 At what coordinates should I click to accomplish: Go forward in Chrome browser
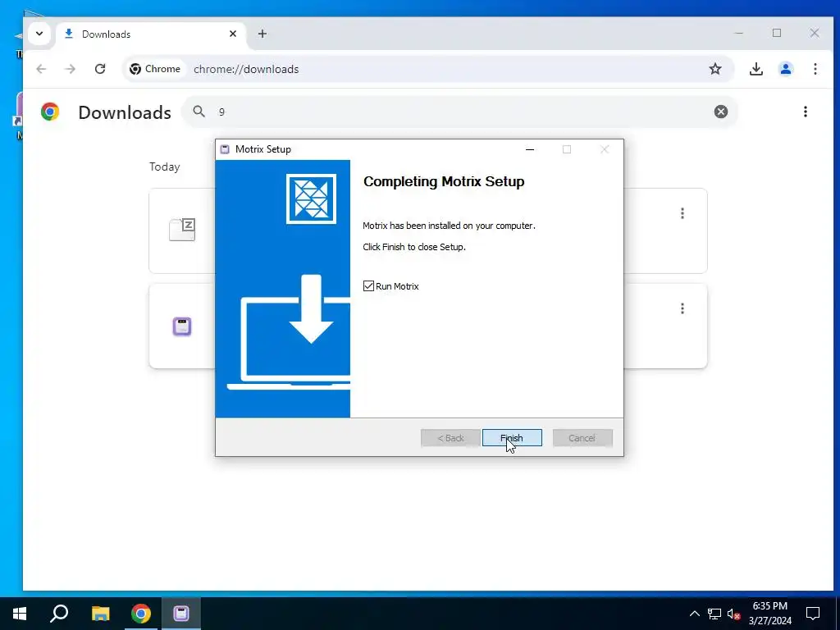click(x=71, y=69)
